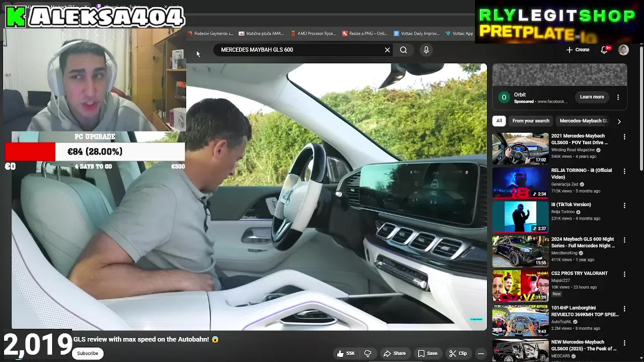Open options for i8 TikTok Version video
This screenshot has width=644, height=362.
click(624, 206)
